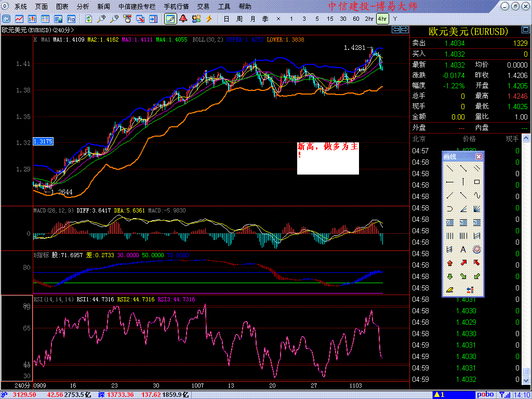Place a red up arrow marker
The width and height of the screenshot is (532, 399).
coord(450,263)
